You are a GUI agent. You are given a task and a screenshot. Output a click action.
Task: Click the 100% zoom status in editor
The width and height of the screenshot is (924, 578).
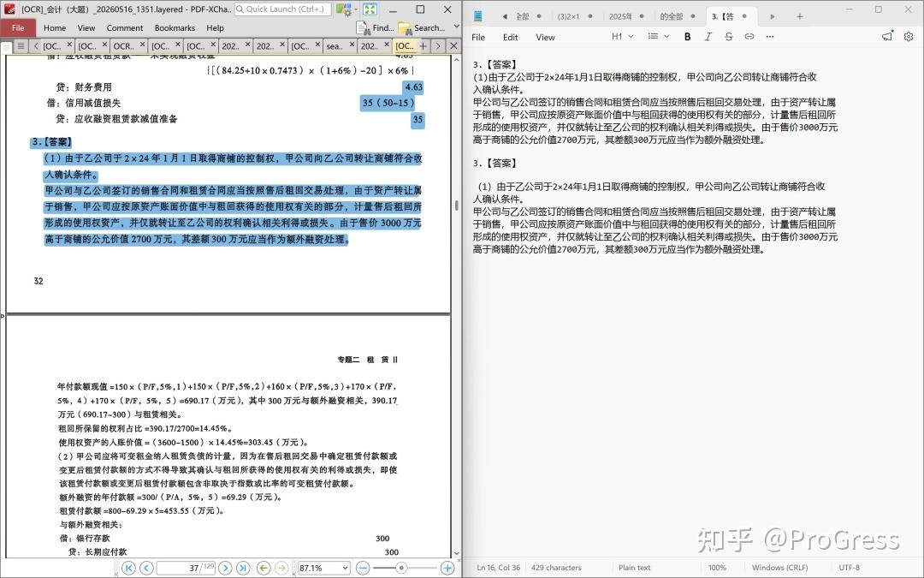[x=717, y=568]
